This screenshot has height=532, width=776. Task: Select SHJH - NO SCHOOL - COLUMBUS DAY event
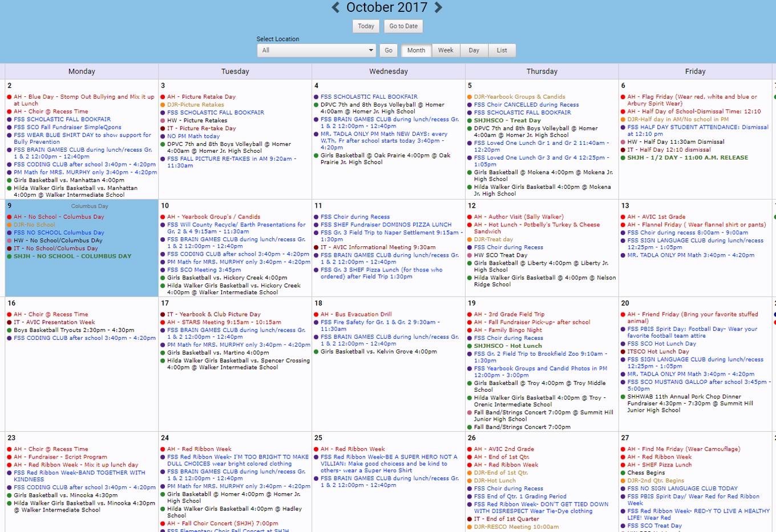72,257
